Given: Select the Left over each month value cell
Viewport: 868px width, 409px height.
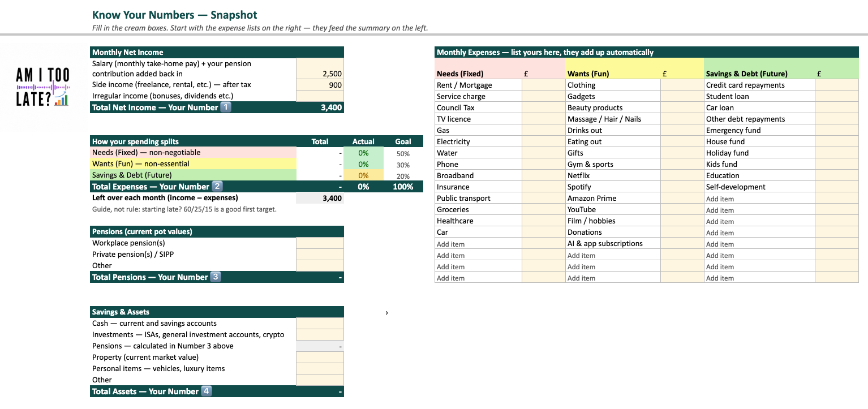Looking at the screenshot, I should coord(320,198).
